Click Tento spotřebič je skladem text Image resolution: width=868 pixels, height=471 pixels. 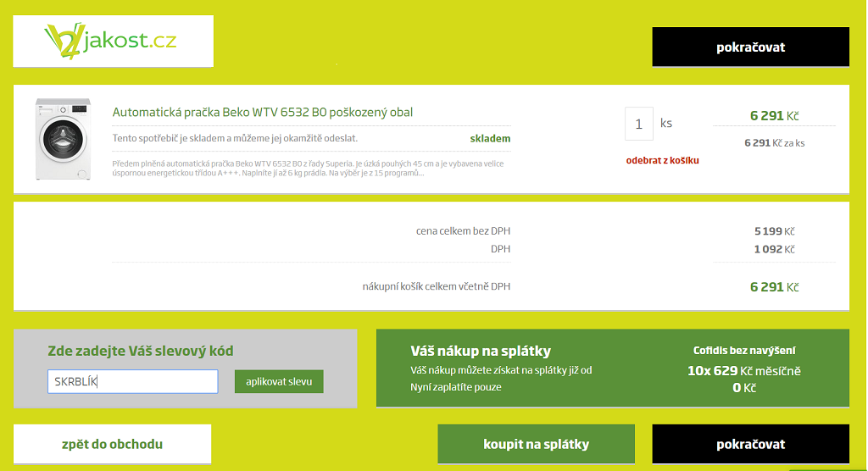tap(236, 138)
